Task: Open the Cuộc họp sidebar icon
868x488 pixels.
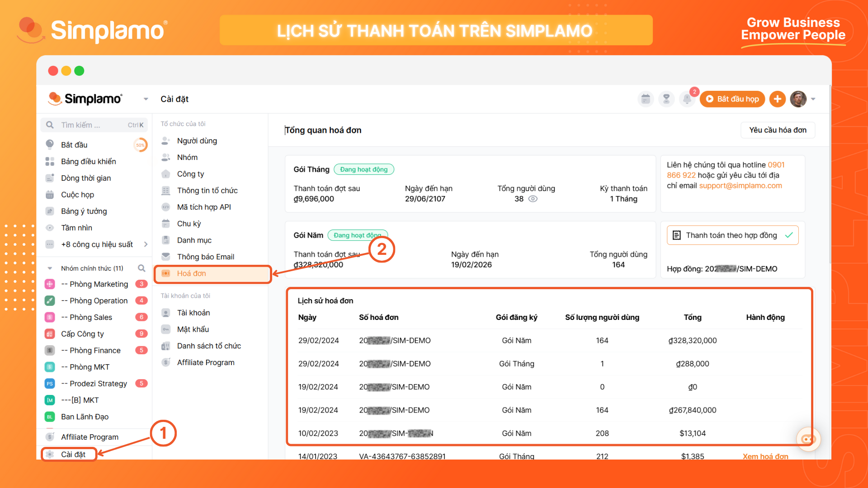Action: (51, 194)
